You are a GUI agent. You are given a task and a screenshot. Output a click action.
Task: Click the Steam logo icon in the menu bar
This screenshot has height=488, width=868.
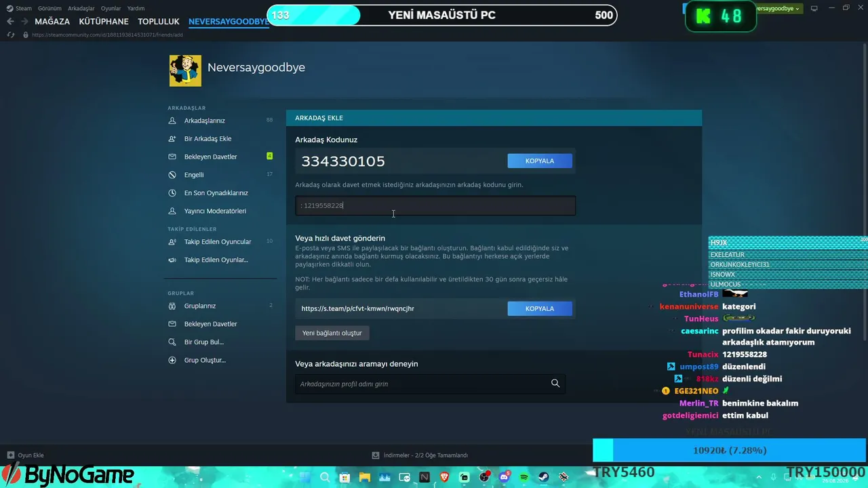[x=9, y=9]
